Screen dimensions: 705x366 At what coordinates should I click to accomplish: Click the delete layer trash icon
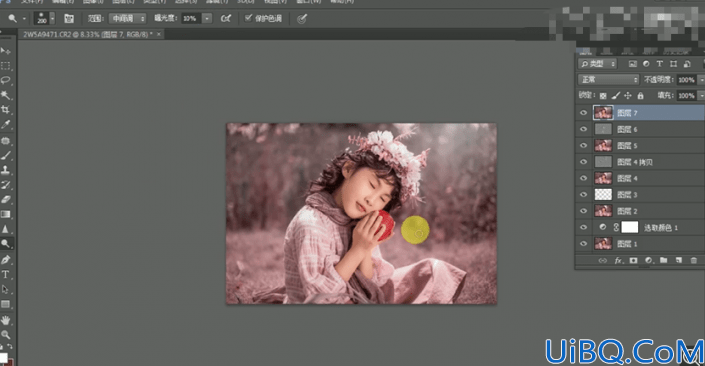[694, 260]
